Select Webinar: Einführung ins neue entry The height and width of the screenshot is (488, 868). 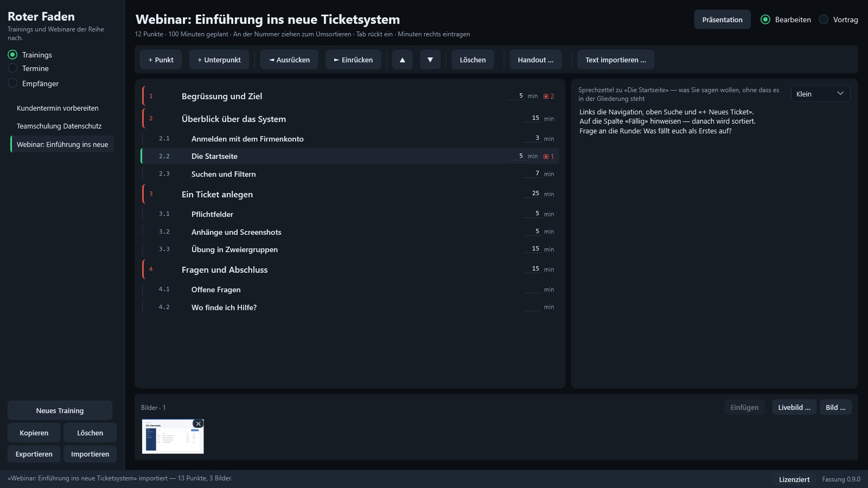point(62,144)
